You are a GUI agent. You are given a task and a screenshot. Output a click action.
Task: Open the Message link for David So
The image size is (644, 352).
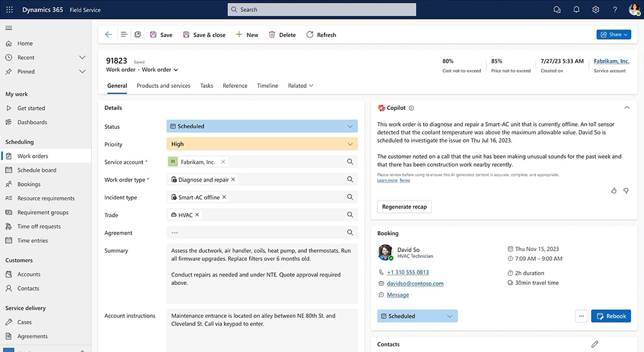click(x=398, y=295)
